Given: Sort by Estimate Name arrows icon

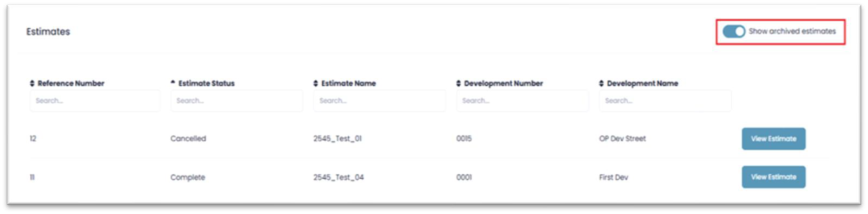Looking at the screenshot, I should point(316,83).
